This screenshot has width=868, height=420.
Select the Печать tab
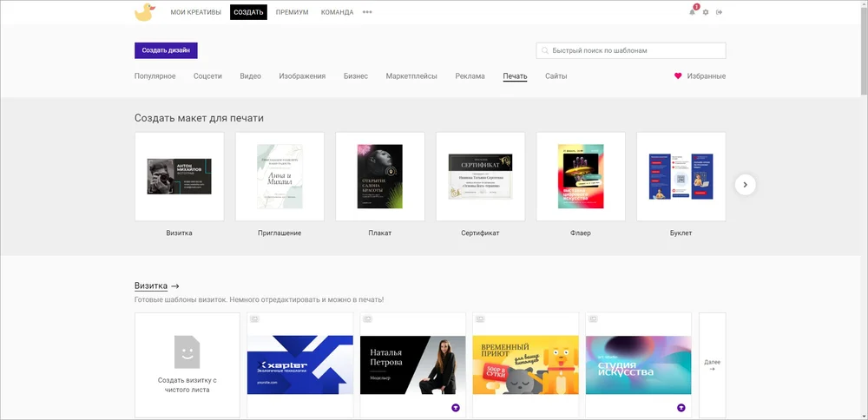click(515, 76)
